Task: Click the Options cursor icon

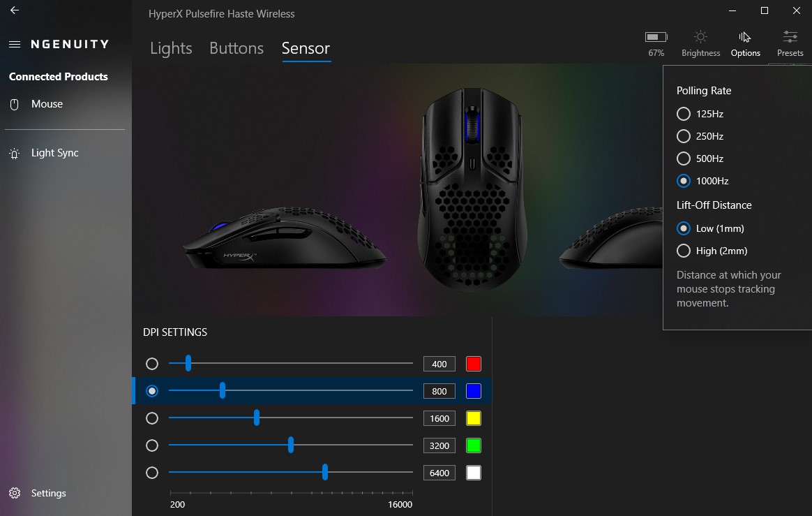Action: (x=745, y=37)
